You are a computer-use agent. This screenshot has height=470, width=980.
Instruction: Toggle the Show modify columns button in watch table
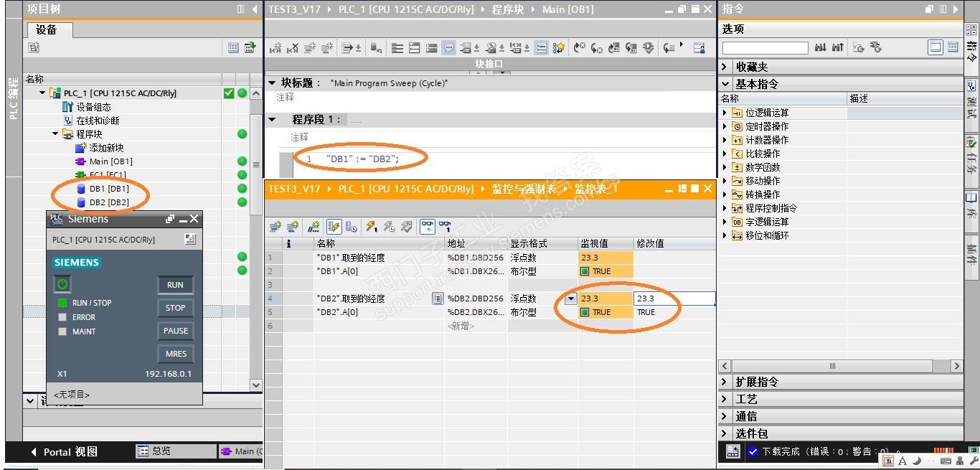pyautogui.click(x=334, y=227)
